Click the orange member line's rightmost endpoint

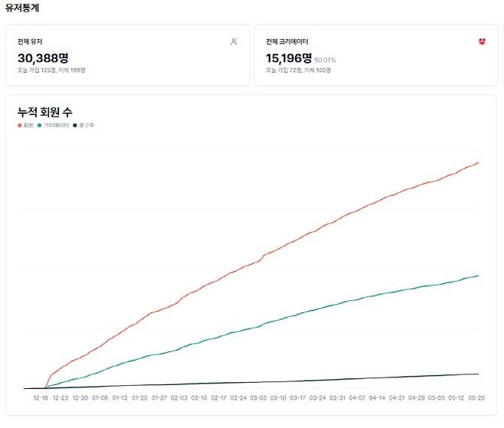click(x=479, y=162)
